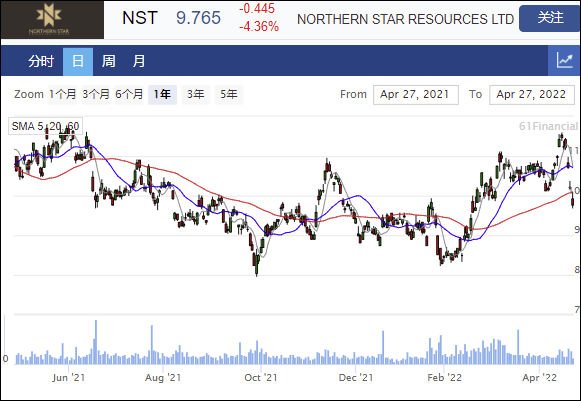Set zoom range to 1个月
The image size is (581, 401).
coord(63,94)
